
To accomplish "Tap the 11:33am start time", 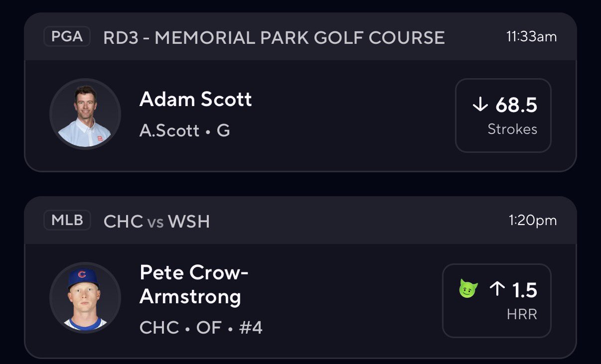I will pyautogui.click(x=531, y=37).
